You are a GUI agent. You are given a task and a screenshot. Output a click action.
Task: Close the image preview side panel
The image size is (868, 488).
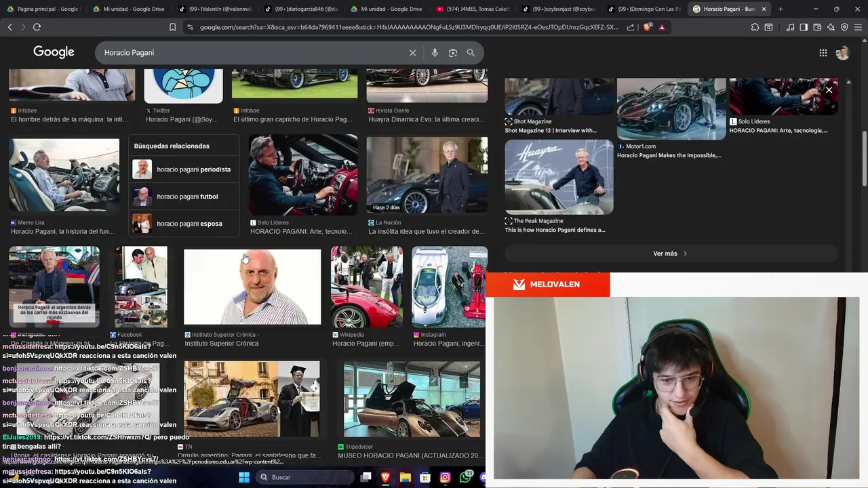tap(829, 89)
